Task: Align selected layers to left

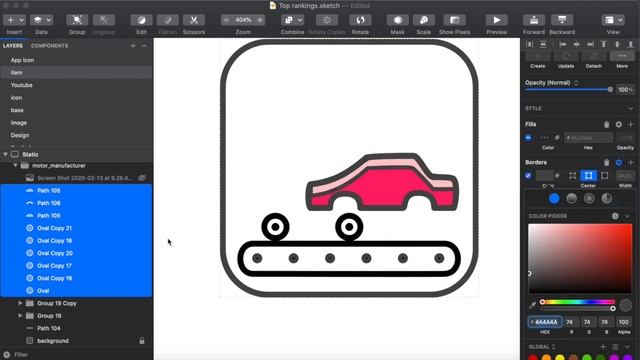Action: point(563,44)
